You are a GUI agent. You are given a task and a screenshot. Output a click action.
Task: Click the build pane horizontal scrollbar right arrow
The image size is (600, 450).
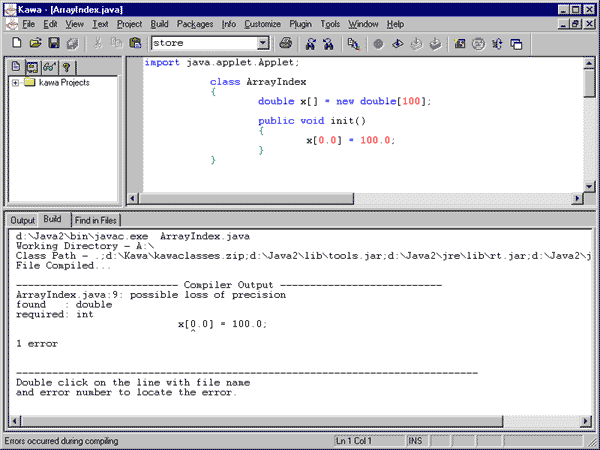coord(585,421)
